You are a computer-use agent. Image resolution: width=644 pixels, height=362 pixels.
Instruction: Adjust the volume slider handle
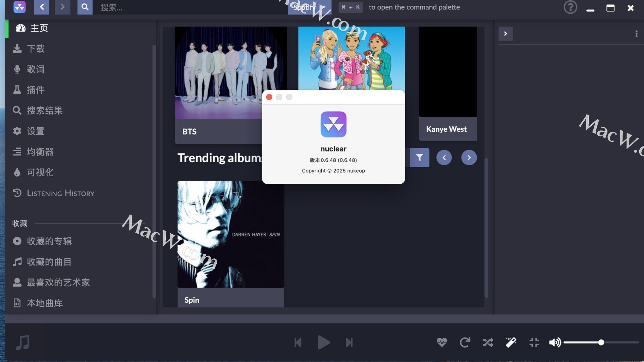pyautogui.click(x=601, y=343)
